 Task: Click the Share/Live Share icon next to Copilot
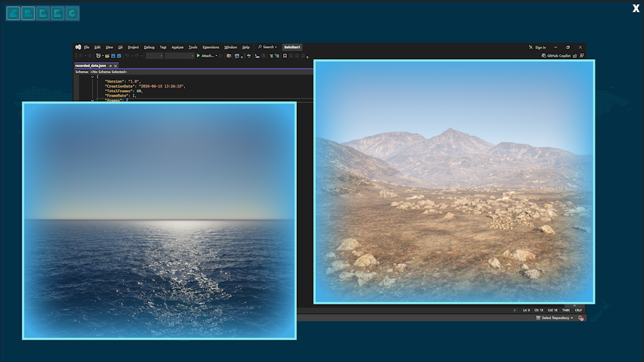click(575, 56)
